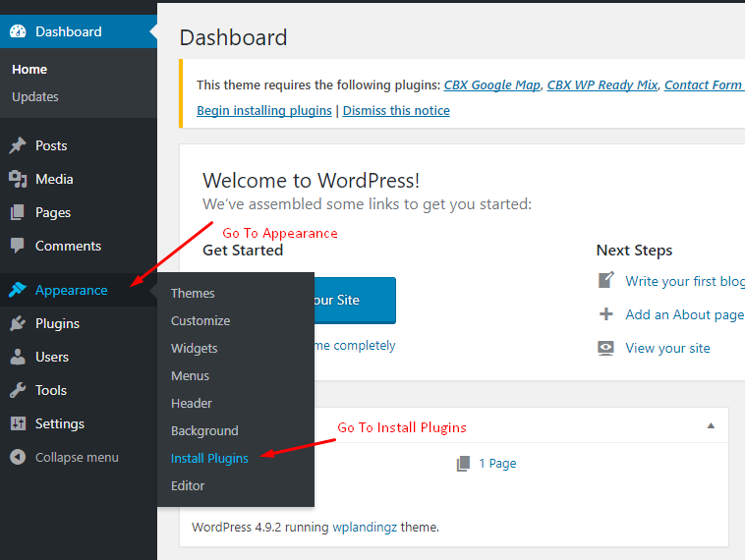This screenshot has height=560, width=745.
Task: Open Updates under Dashboard
Action: [x=35, y=97]
